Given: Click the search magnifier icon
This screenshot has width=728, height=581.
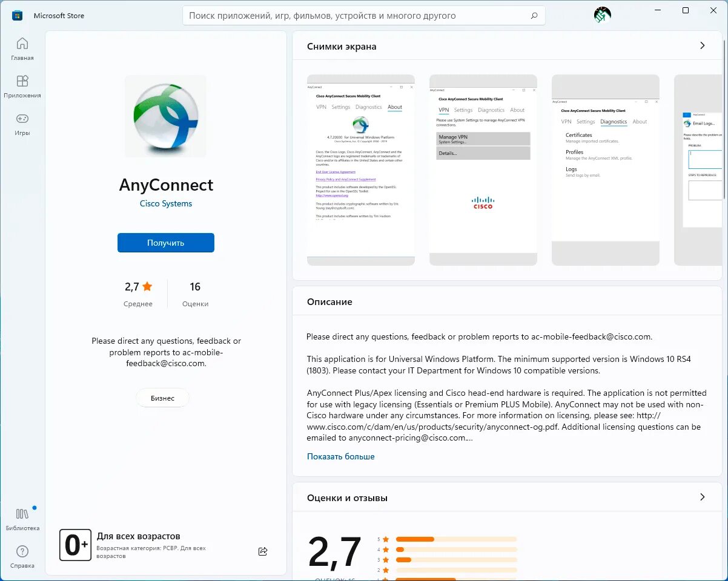Looking at the screenshot, I should pyautogui.click(x=534, y=16).
